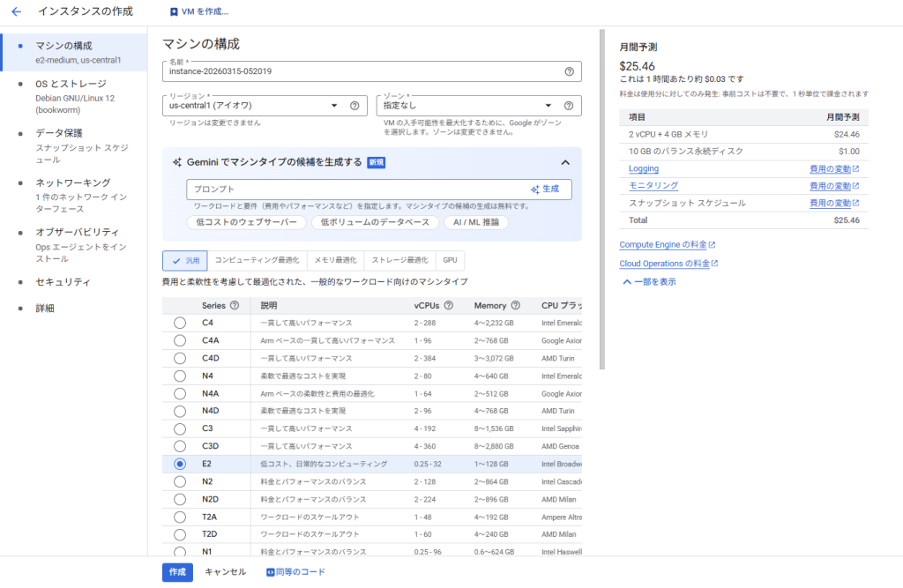
Task: Click the back arrow next to インスタンスの作成
Action: [x=16, y=11]
